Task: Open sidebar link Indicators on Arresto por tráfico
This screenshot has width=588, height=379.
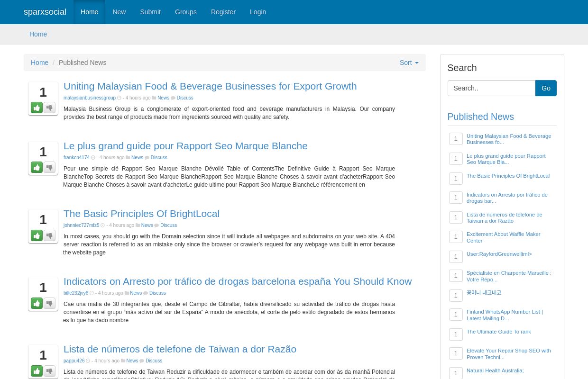Action: (507, 198)
